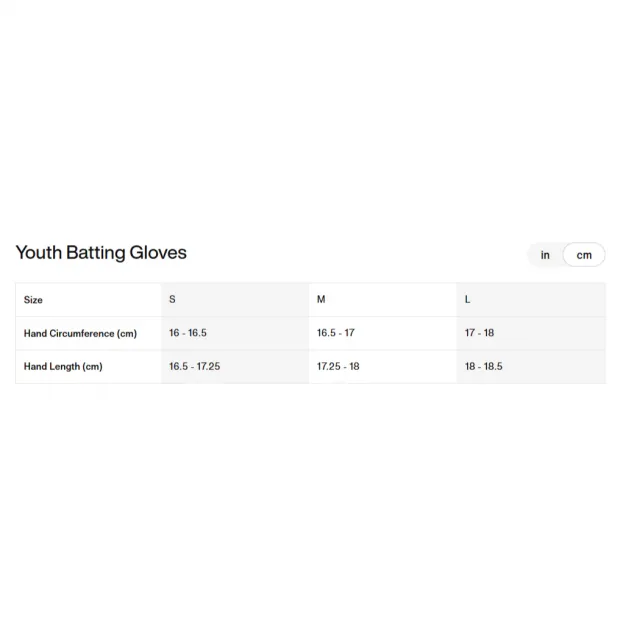Select the cm unit option

pos(584,255)
